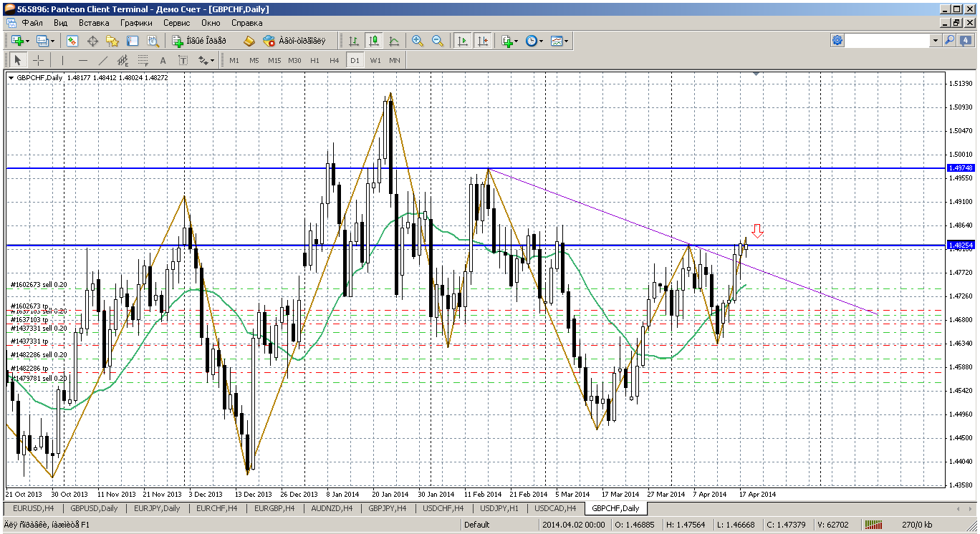
Task: Pick the Fibonacci retracement tool
Action: click(143, 61)
